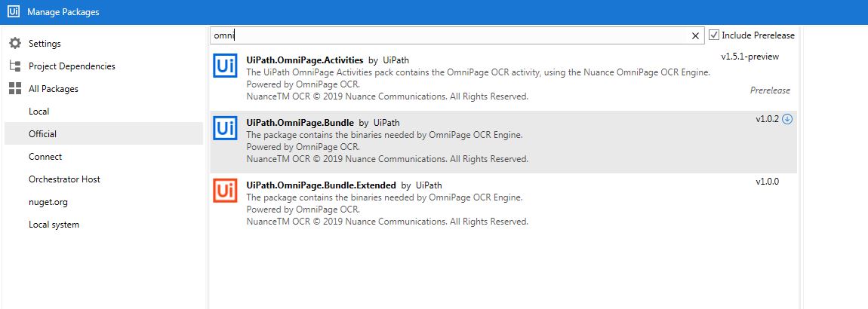The height and width of the screenshot is (309, 868).
Task: Click the orange OmniPage.Bundle.Extended package icon
Action: (x=226, y=191)
